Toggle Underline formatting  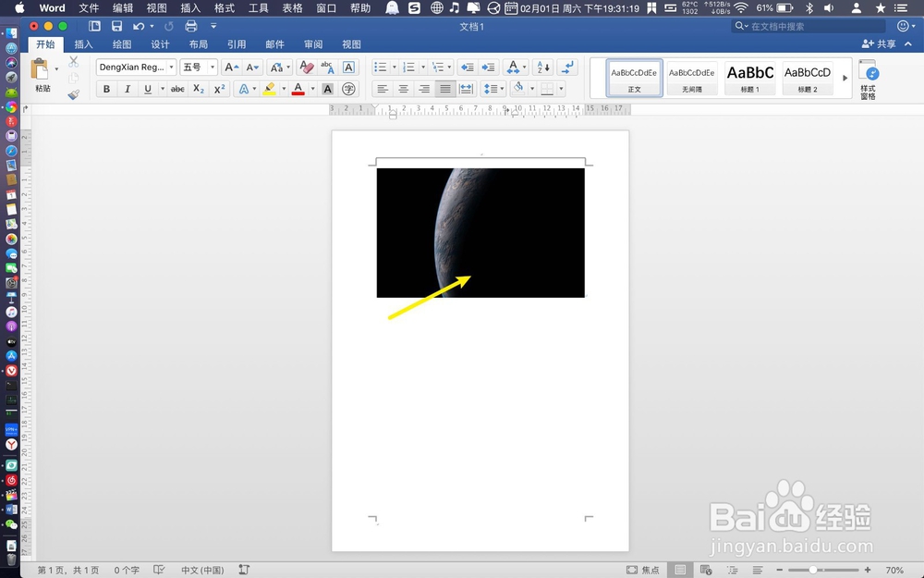(x=147, y=89)
